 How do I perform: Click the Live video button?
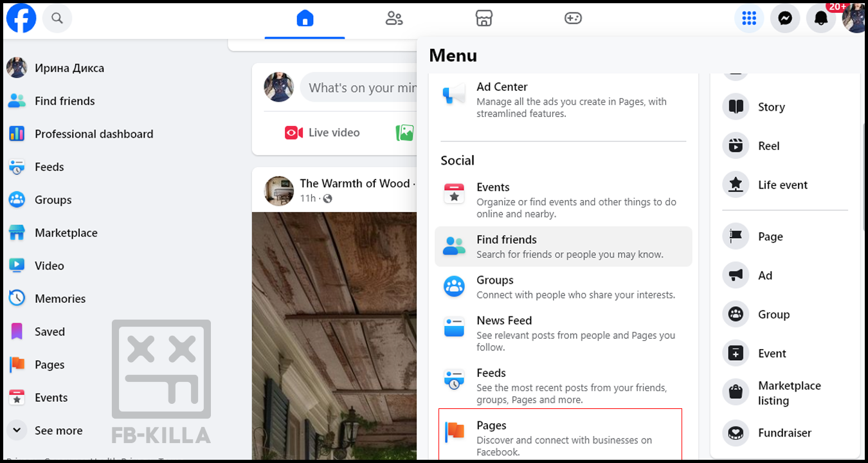[322, 132]
